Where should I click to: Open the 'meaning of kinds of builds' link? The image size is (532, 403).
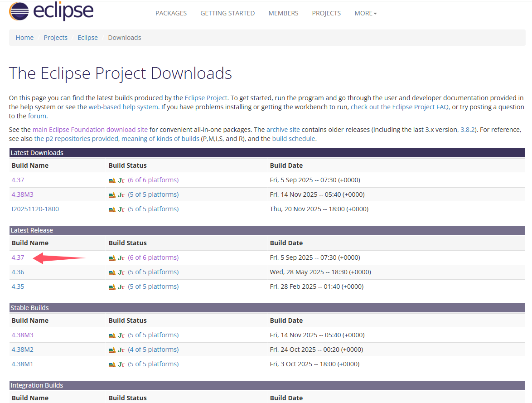pyautogui.click(x=160, y=139)
